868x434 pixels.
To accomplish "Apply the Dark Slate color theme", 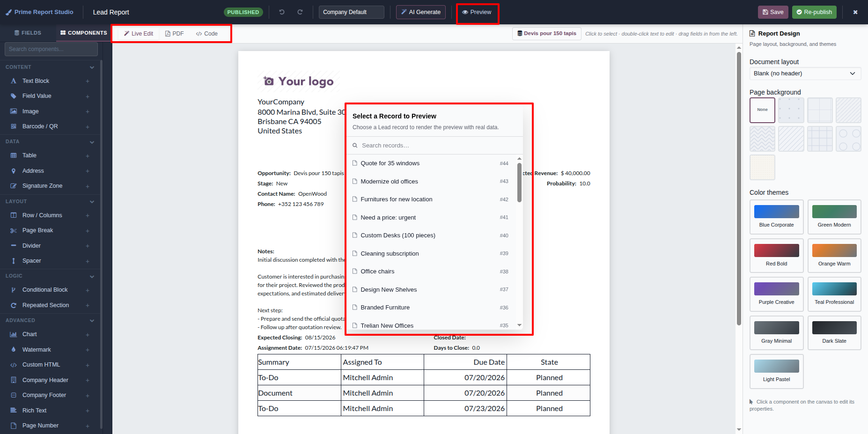I will point(834,333).
